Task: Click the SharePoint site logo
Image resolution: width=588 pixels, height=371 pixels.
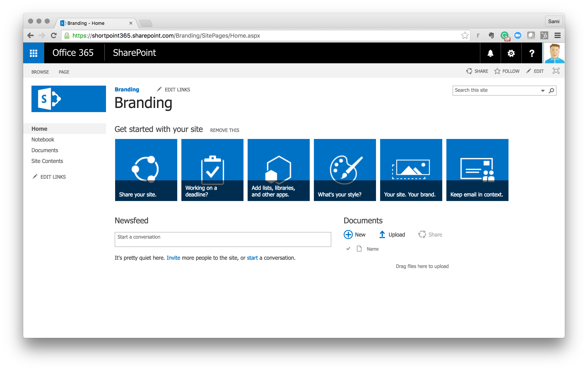Action: [x=69, y=99]
